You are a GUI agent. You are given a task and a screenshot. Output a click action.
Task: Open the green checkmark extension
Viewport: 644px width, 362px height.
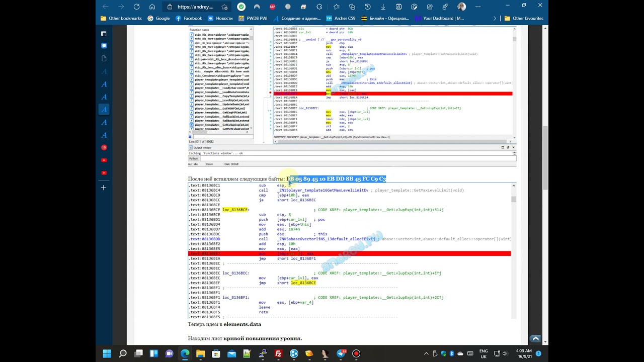tap(242, 7)
